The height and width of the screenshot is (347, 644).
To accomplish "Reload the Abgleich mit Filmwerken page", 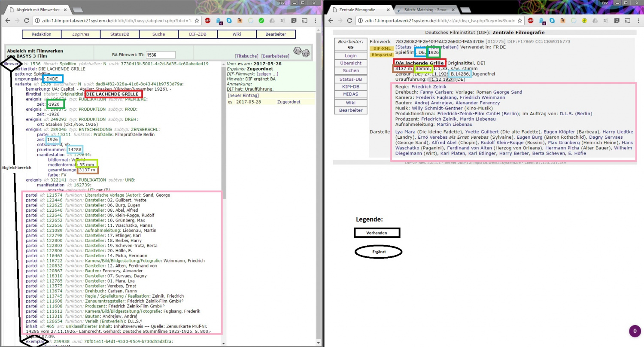I will [27, 20].
